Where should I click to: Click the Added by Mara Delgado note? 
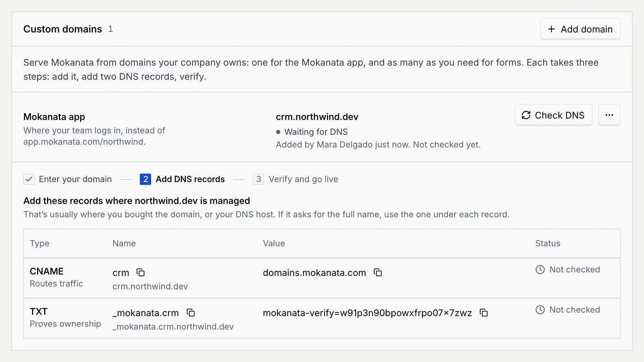pos(378,145)
